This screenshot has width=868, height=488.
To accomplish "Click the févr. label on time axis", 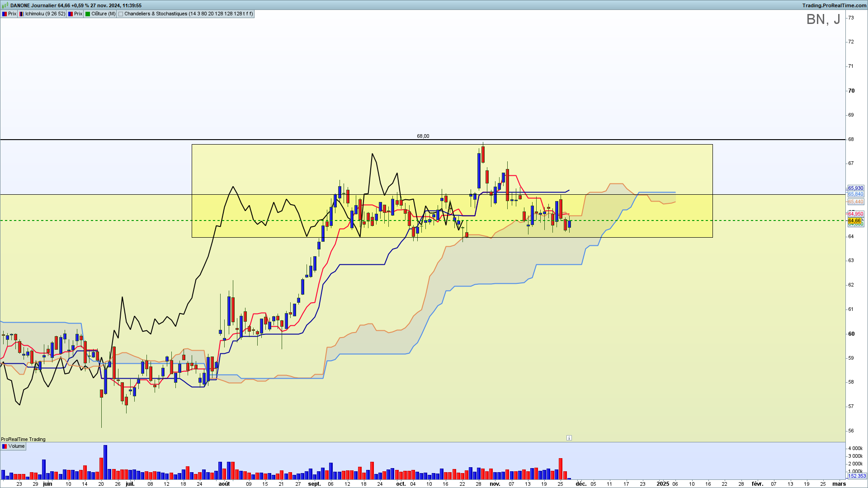I will tap(757, 484).
